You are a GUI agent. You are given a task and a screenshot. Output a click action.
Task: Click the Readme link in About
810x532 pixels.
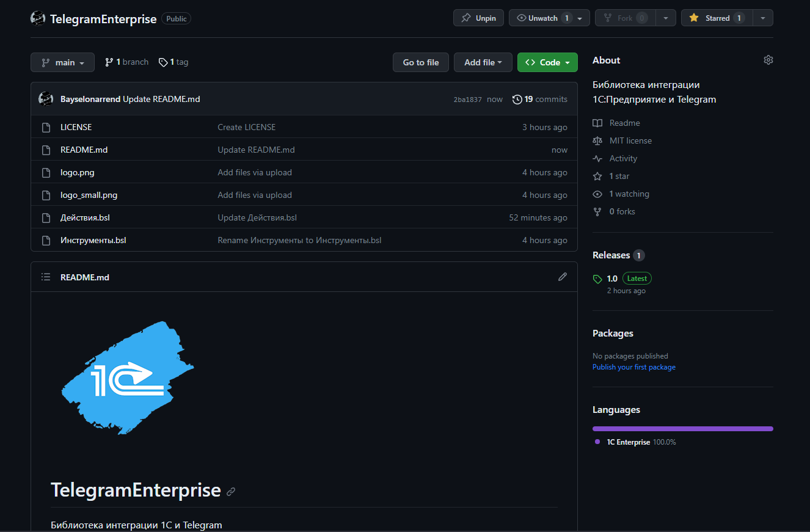616,123
